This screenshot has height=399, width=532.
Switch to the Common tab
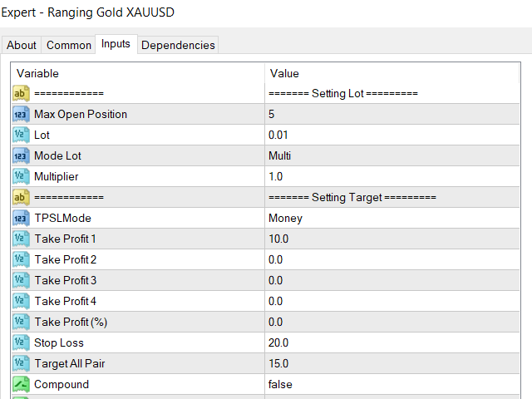69,45
